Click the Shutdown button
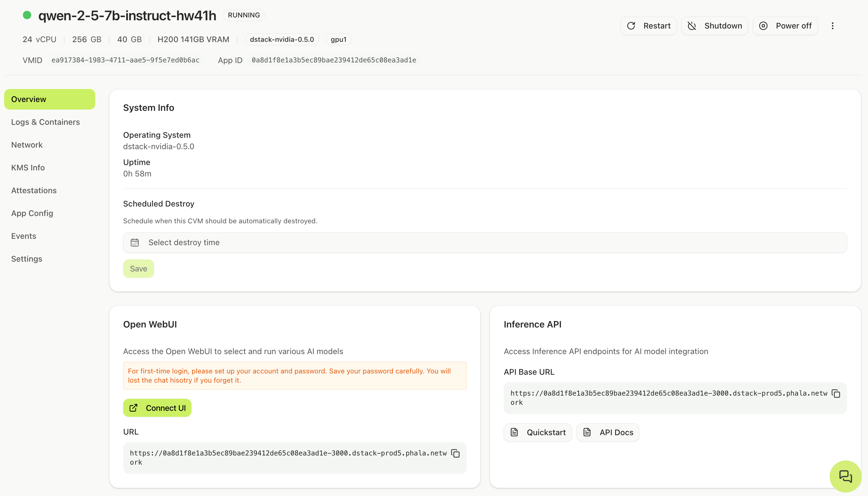 click(x=714, y=26)
